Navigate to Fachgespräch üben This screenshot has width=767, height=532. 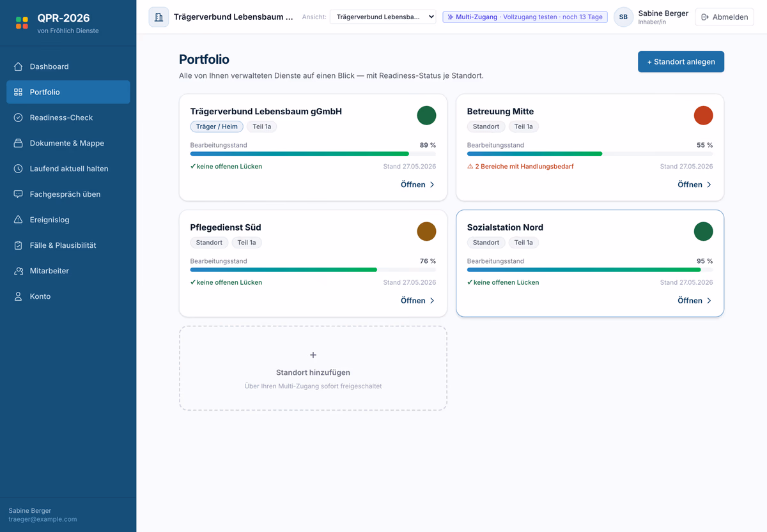pos(68,194)
